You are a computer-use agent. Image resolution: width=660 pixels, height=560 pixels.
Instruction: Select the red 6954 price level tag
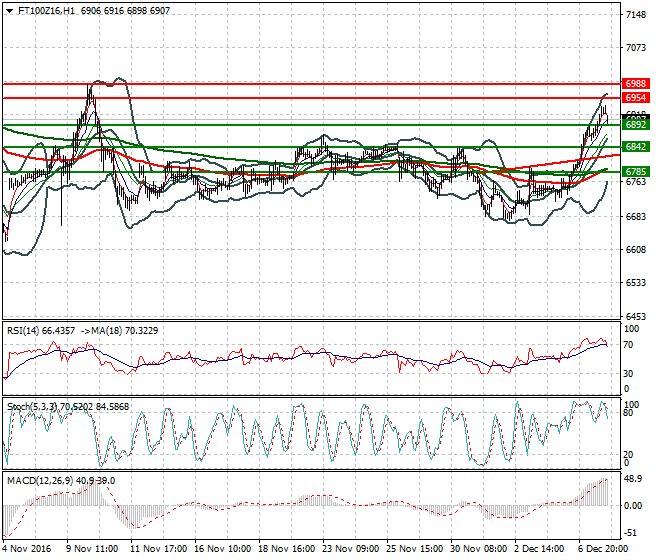[x=635, y=98]
